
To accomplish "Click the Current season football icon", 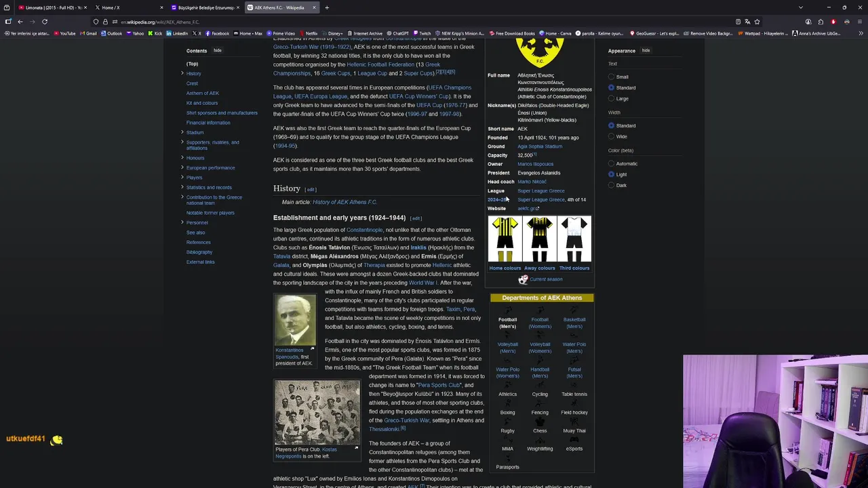I will [523, 279].
